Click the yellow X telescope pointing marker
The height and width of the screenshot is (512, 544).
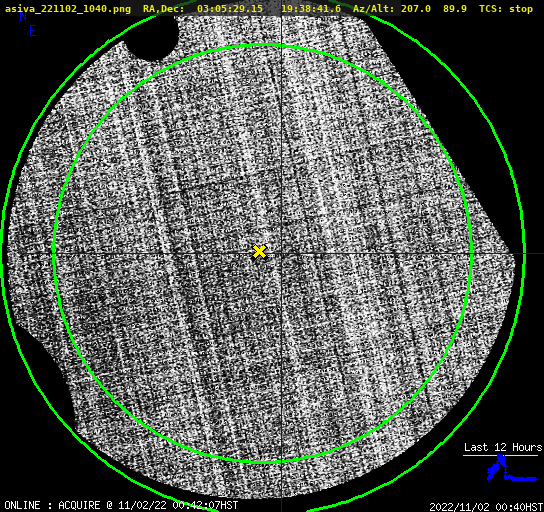coord(260,251)
